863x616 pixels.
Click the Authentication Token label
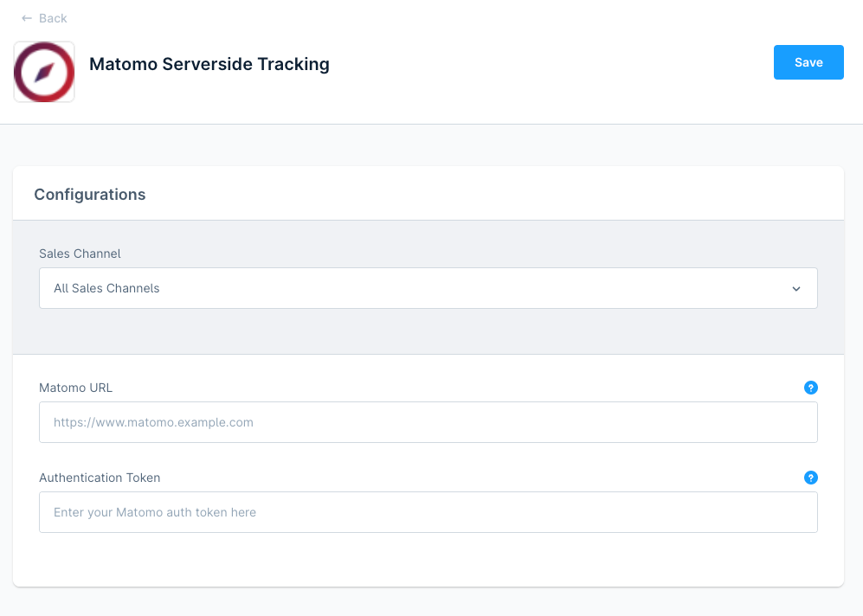pos(100,478)
